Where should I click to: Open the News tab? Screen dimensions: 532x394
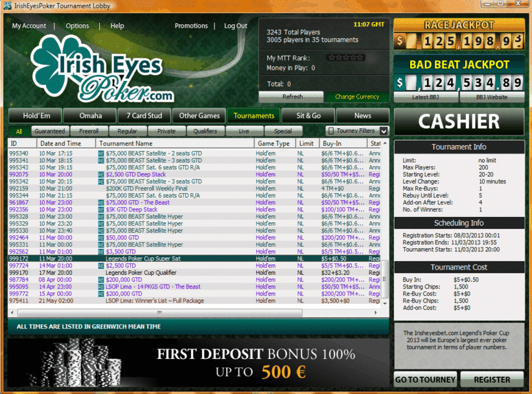[363, 116]
